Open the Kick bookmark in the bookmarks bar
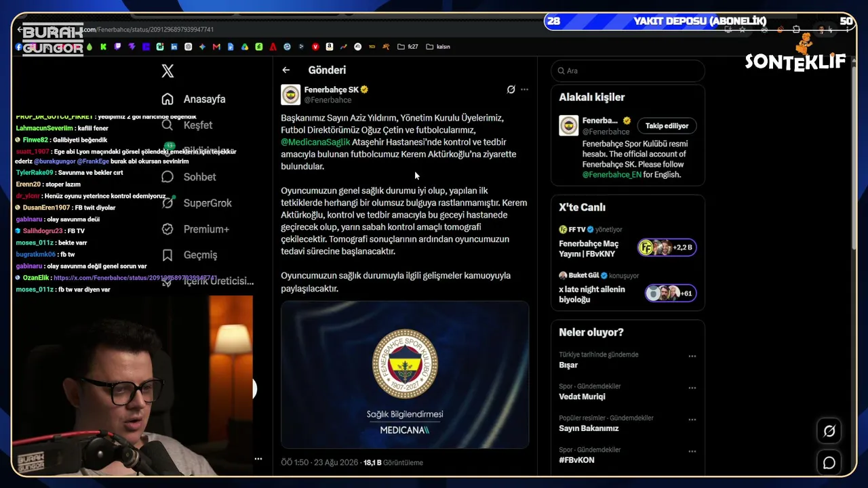 pyautogui.click(x=103, y=47)
